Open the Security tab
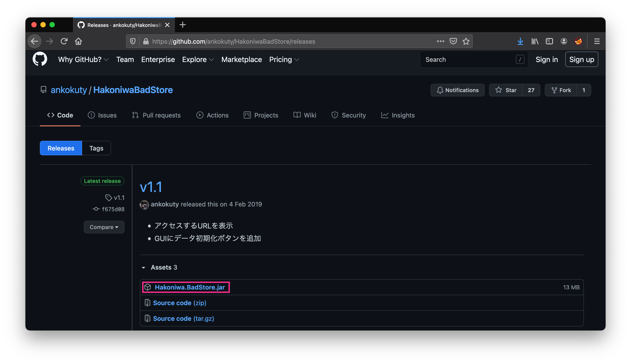Viewport: 631px width, 364px height. (348, 115)
